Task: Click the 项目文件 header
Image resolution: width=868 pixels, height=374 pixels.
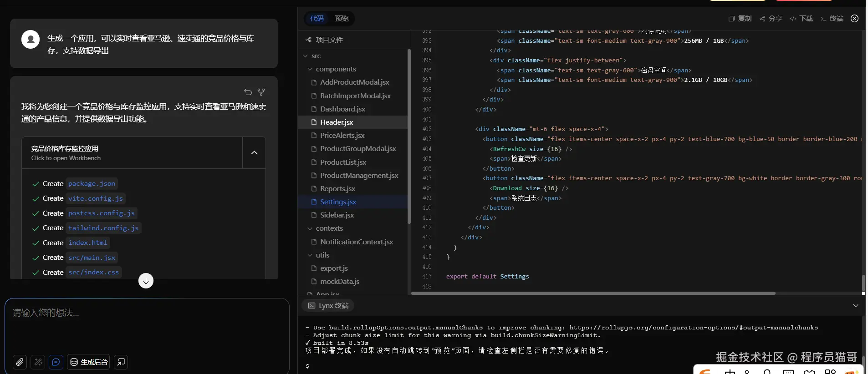Action: click(x=324, y=40)
